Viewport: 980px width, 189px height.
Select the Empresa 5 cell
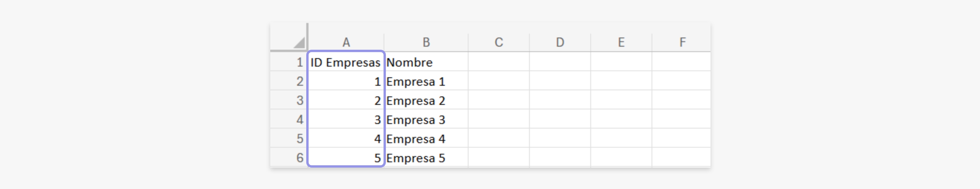(x=426, y=157)
